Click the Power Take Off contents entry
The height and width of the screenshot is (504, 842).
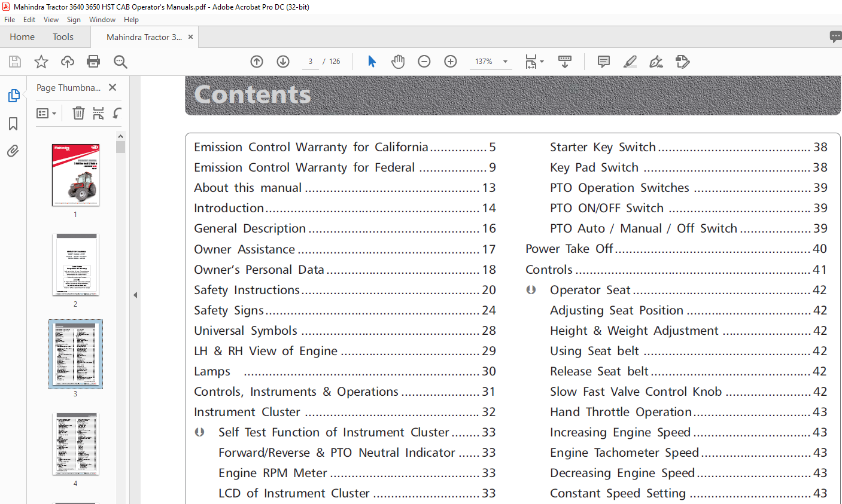676,249
